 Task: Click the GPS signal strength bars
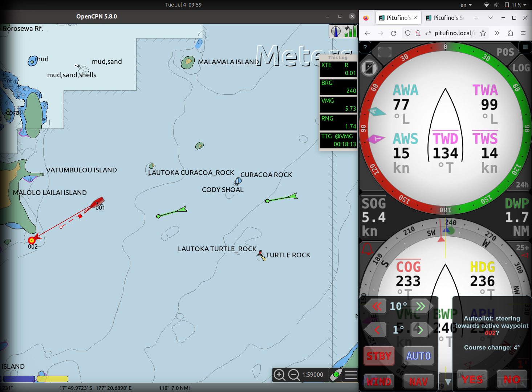pos(350,31)
